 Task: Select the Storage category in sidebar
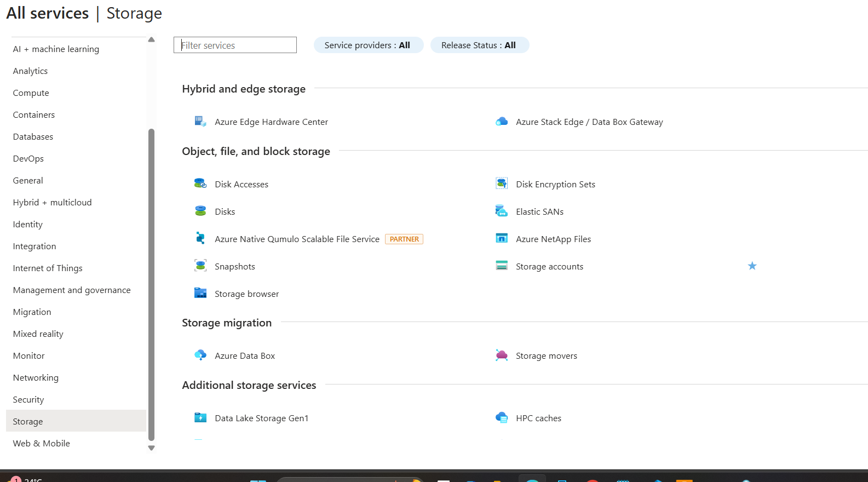(76, 421)
